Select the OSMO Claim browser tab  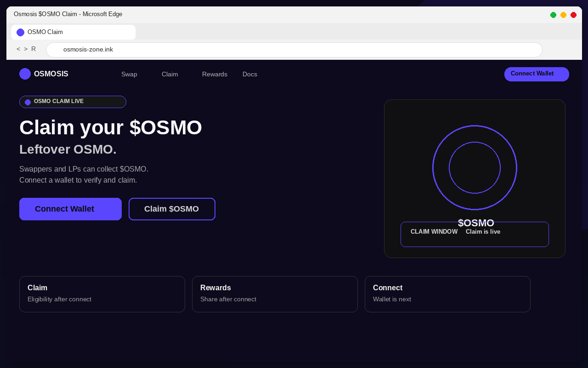pos(73,32)
